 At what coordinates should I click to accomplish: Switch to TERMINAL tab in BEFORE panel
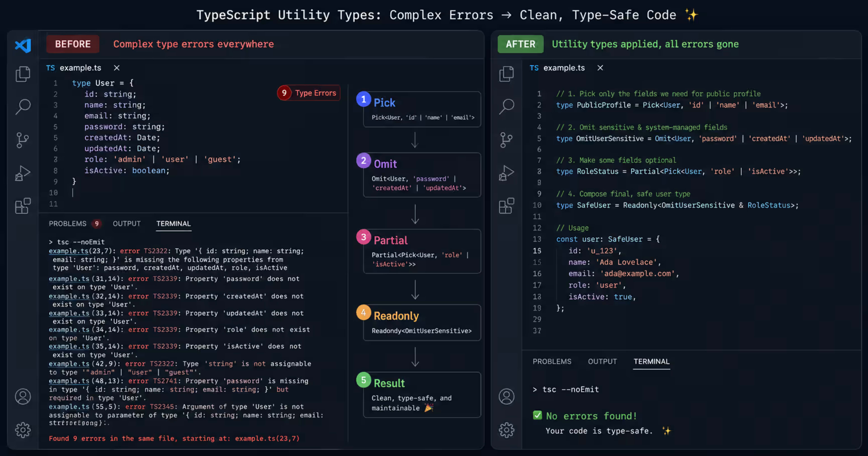tap(174, 224)
